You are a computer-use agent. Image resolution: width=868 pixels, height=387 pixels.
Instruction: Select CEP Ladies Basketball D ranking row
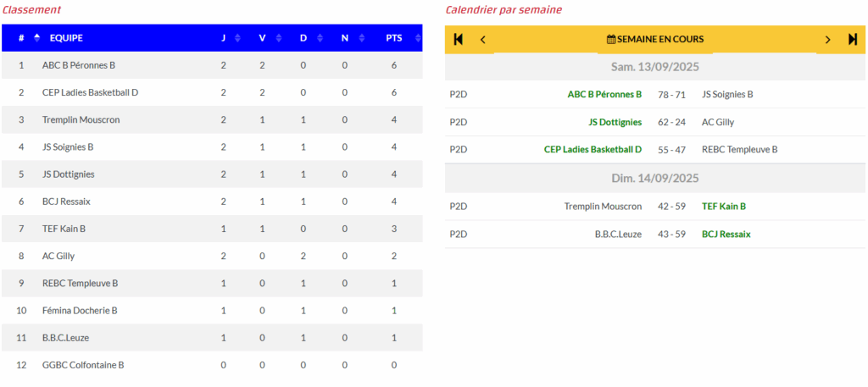[x=212, y=92]
